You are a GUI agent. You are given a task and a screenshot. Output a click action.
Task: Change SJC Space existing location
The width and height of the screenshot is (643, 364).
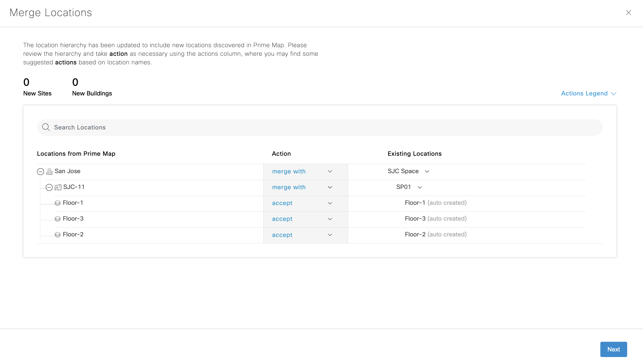[427, 172]
